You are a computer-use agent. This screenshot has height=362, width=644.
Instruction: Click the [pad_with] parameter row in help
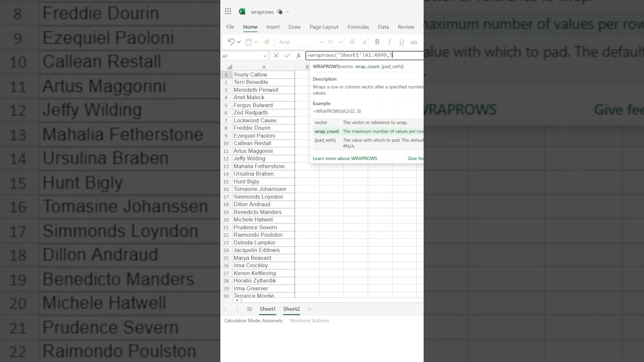(x=368, y=143)
